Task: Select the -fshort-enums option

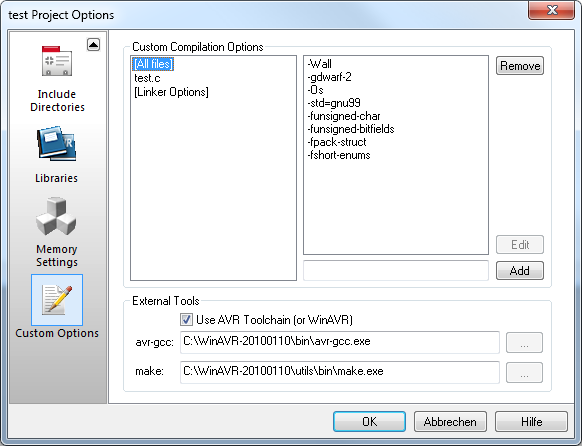Action: 339,155
